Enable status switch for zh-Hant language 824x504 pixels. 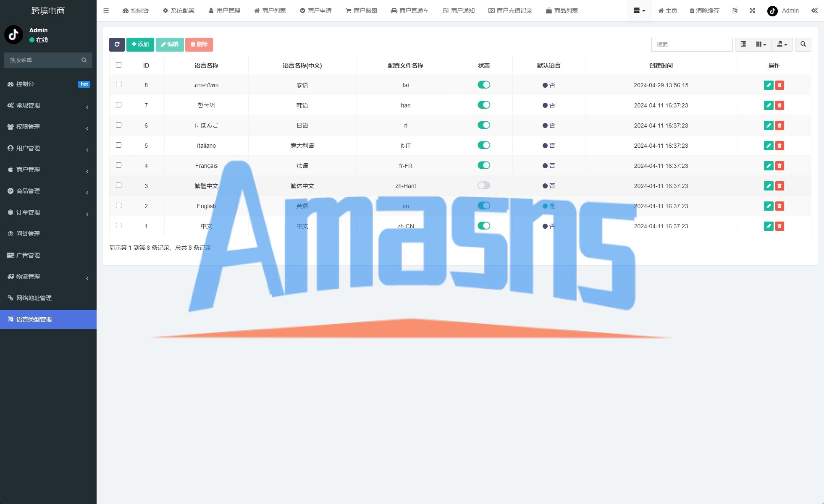pos(484,185)
